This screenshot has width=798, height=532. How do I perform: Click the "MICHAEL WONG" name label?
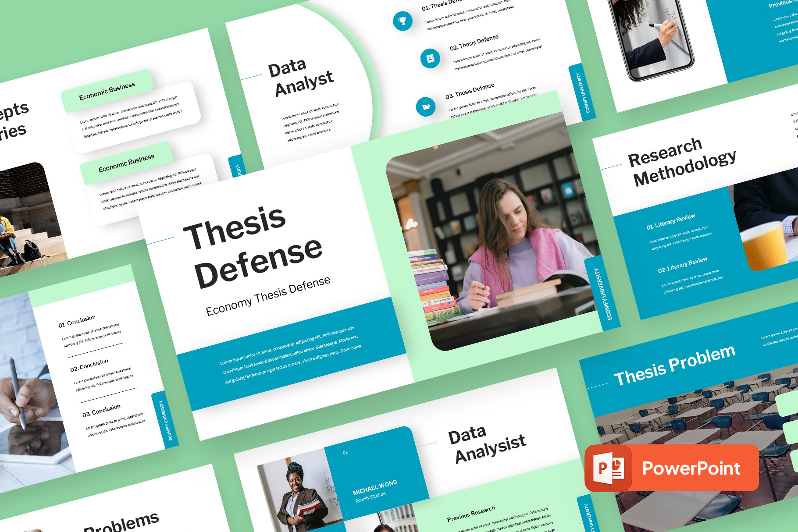pos(375,486)
